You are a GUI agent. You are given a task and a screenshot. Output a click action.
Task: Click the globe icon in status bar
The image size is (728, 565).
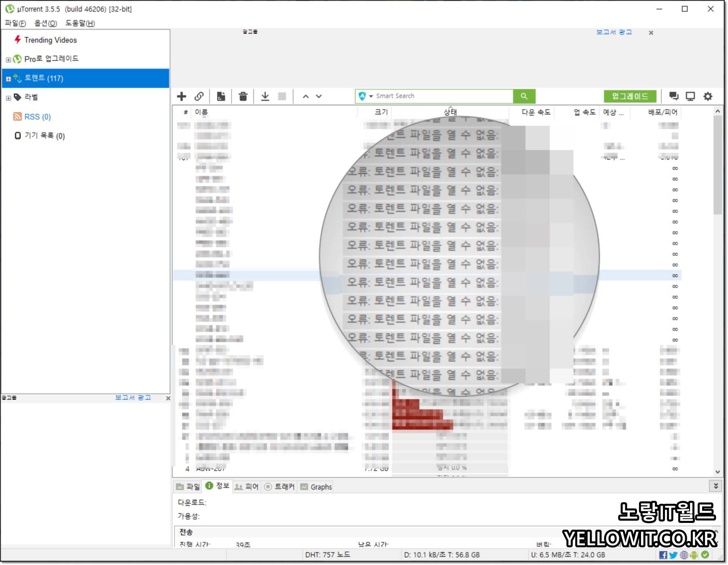[684, 555]
